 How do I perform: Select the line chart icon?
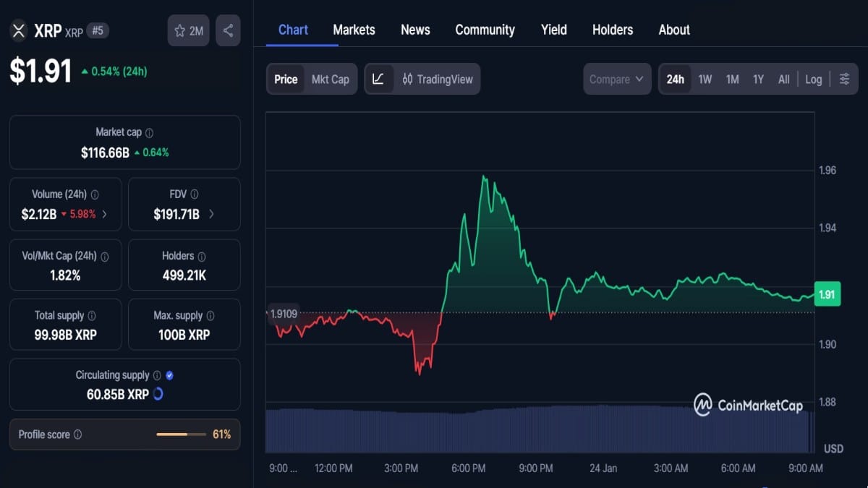pos(378,79)
